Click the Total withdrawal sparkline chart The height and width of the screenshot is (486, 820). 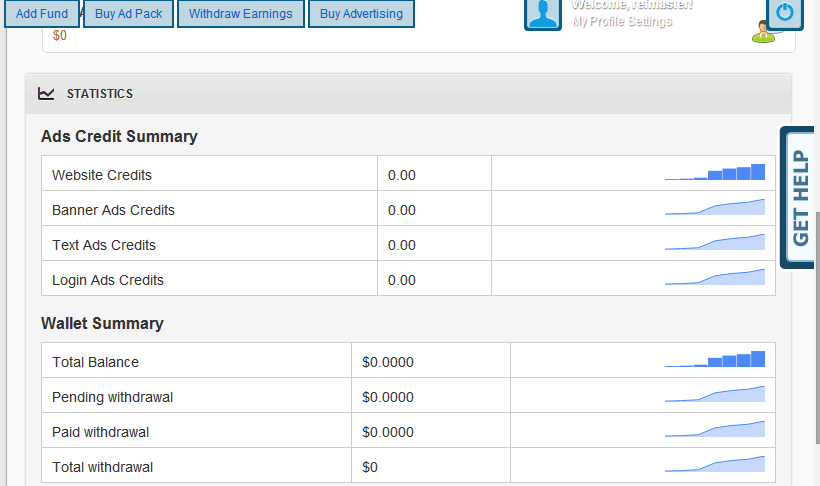point(715,465)
